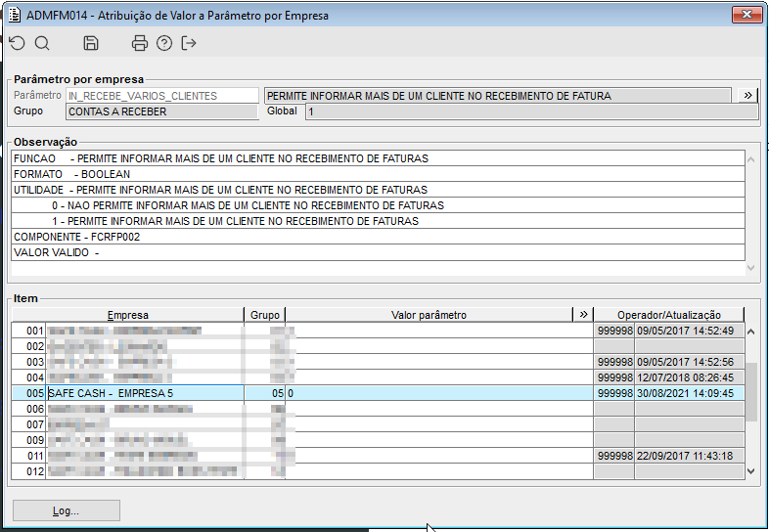This screenshot has width=769, height=532.
Task: Select the FUNCAO observation line
Action: coord(378,158)
